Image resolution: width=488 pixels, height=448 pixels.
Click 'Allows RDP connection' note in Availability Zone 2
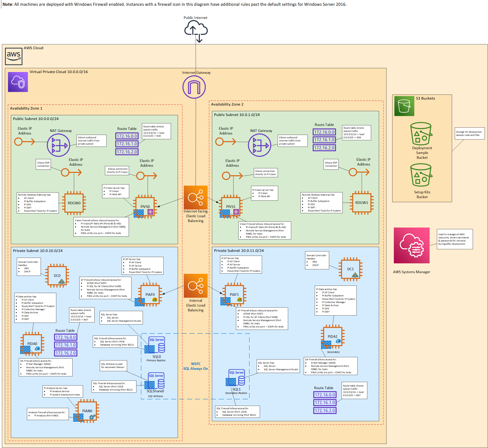coord(331,164)
